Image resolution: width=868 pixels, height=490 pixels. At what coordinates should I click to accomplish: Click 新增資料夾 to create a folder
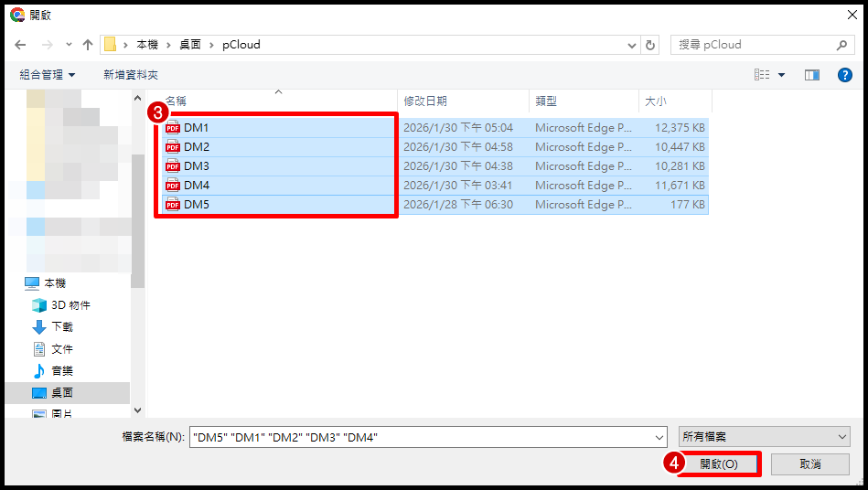click(x=131, y=75)
